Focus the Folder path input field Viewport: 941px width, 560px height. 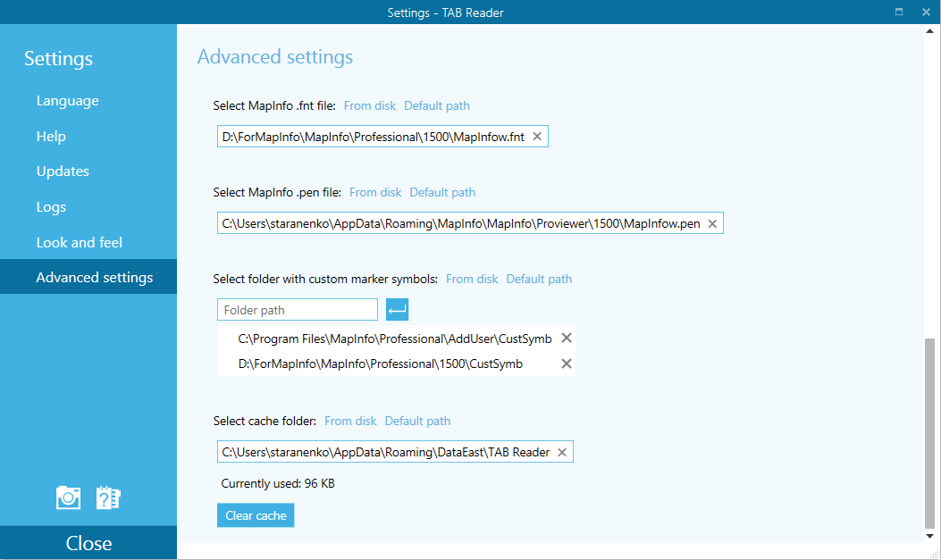(297, 310)
